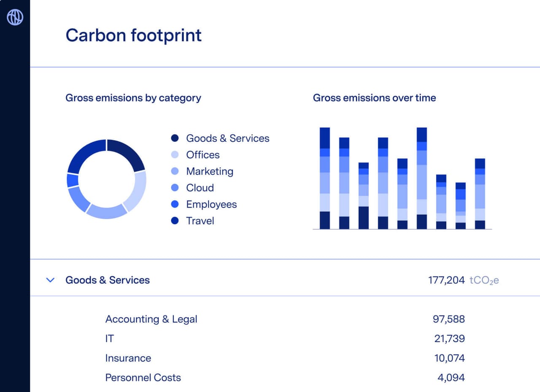Screen dimensions: 540x392
Task: Click the 21,739 value
Action: click(450, 338)
